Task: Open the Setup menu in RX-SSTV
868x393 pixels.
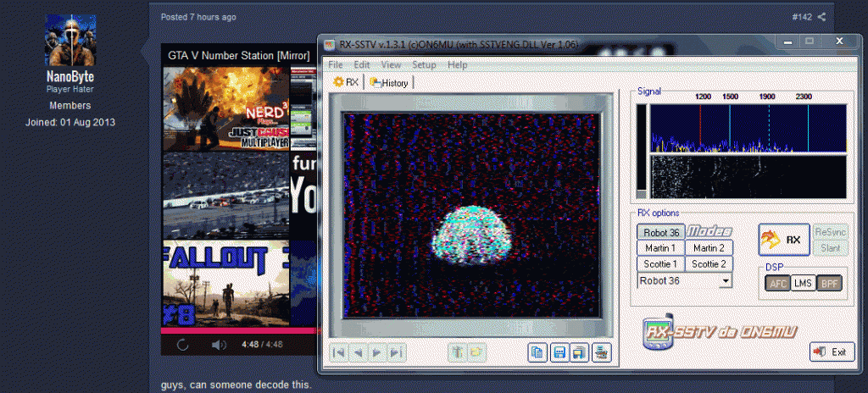Action: tap(424, 64)
